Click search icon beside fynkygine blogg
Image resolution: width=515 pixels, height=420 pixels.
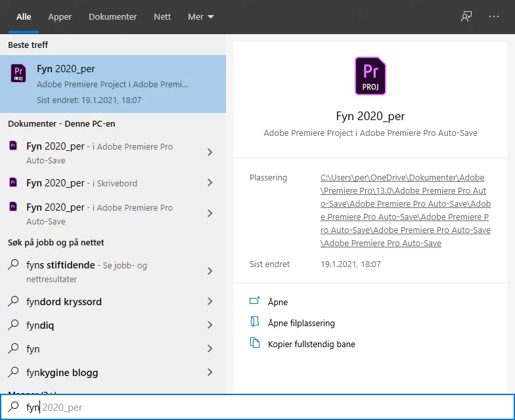(x=13, y=371)
